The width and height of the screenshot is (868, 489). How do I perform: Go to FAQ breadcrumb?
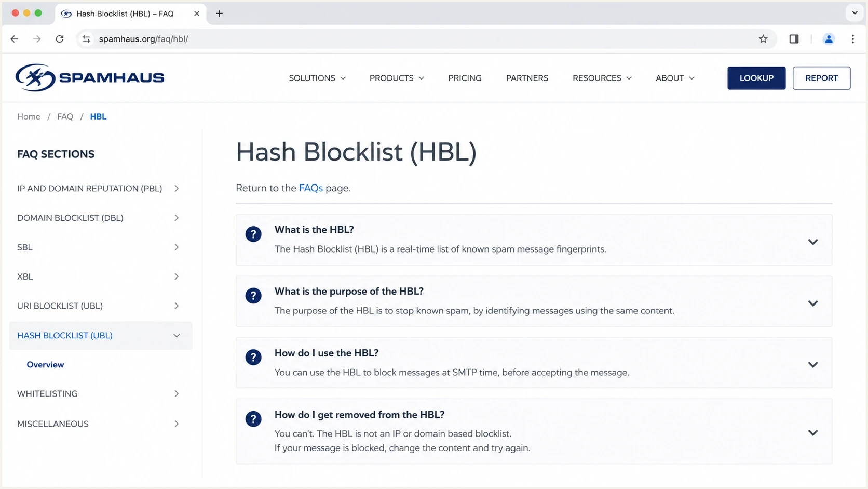[65, 116]
